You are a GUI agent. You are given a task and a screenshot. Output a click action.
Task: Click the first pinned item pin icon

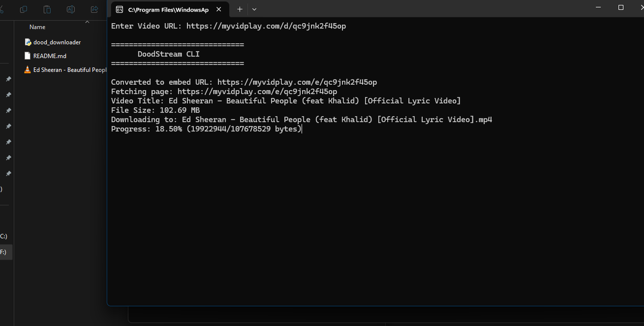click(x=8, y=79)
